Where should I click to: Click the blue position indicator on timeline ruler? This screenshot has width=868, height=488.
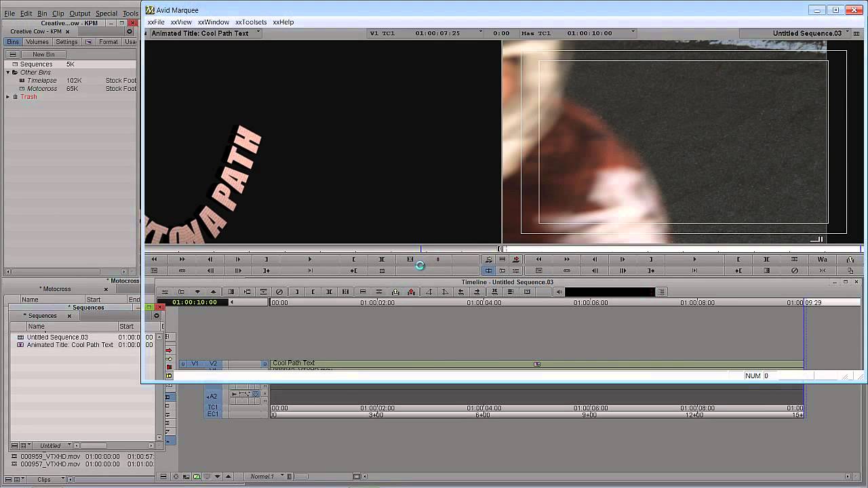click(x=804, y=302)
